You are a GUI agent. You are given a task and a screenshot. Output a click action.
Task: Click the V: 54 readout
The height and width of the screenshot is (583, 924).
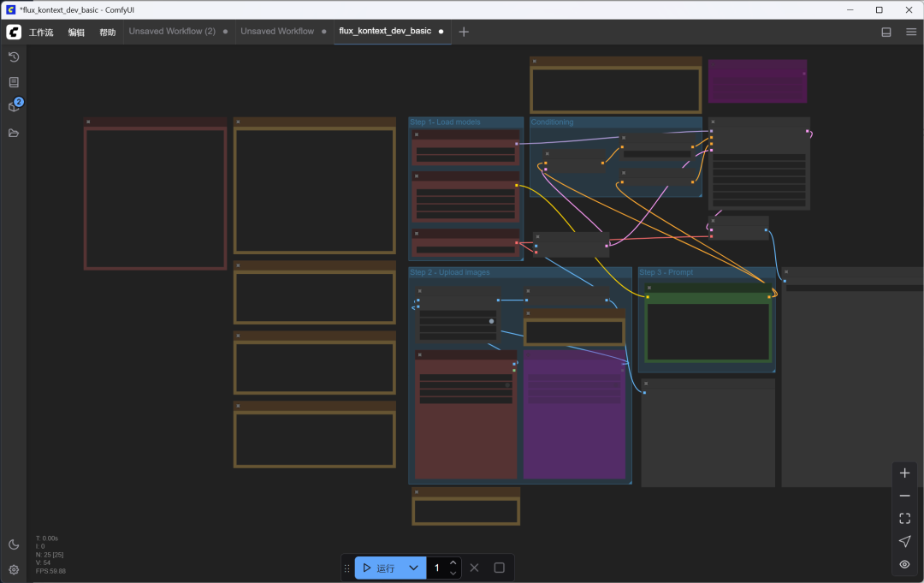pos(43,563)
